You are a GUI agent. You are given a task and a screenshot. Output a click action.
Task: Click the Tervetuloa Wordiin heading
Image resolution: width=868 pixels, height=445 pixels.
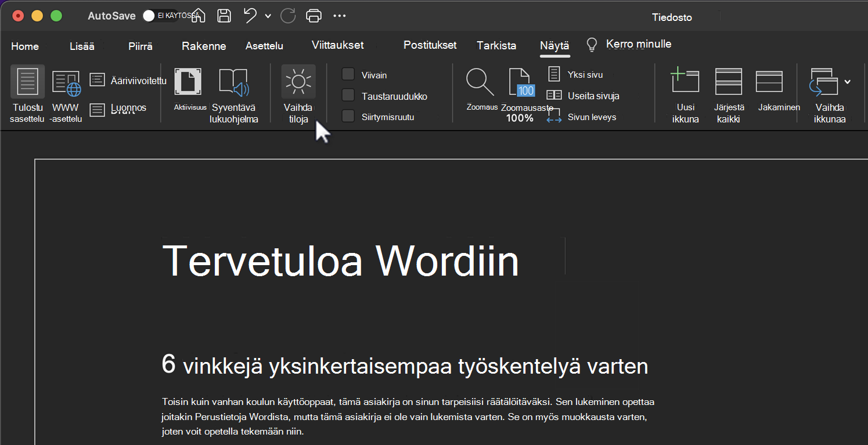pos(341,261)
